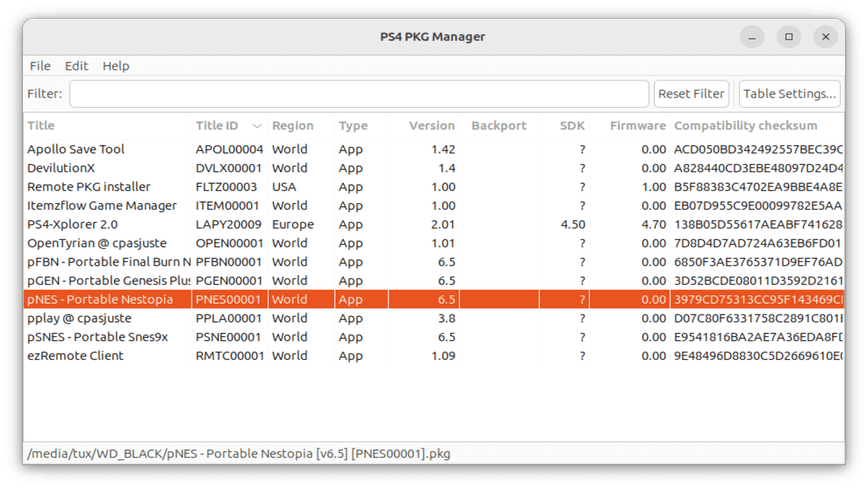Open the Help menu
The height and width of the screenshot is (488, 868).
(116, 66)
